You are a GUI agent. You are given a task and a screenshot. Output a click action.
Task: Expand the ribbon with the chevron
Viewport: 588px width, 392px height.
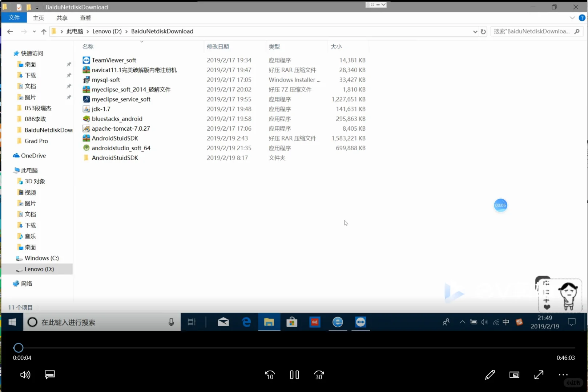572,18
